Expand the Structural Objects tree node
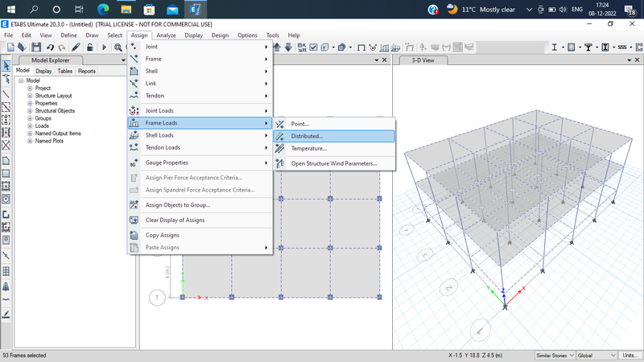Image resolution: width=644 pixels, height=362 pixels. [x=30, y=111]
